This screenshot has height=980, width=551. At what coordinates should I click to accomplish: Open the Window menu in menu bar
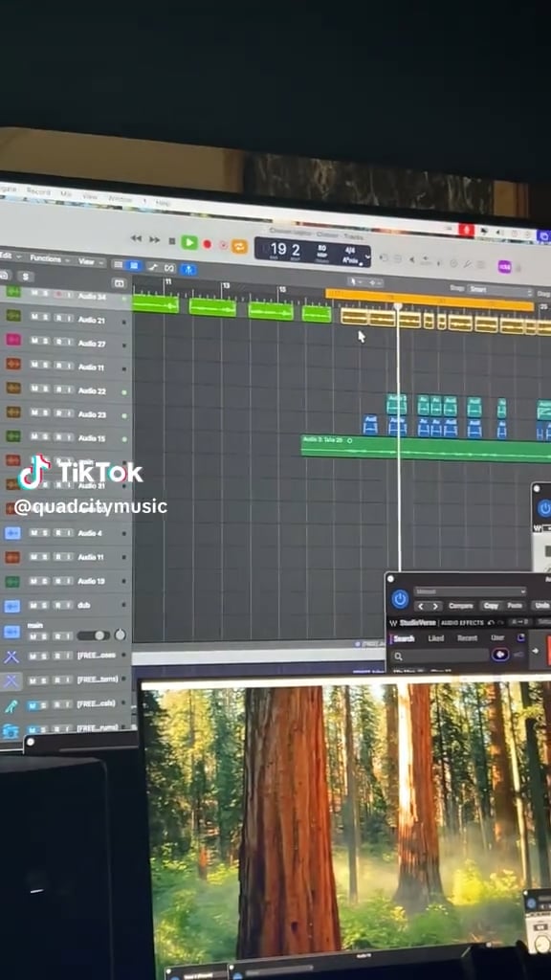point(120,199)
